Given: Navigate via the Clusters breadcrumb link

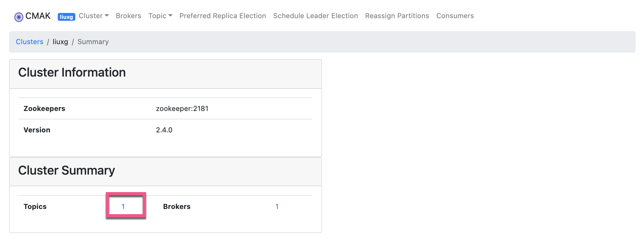Looking at the screenshot, I should tap(30, 42).
